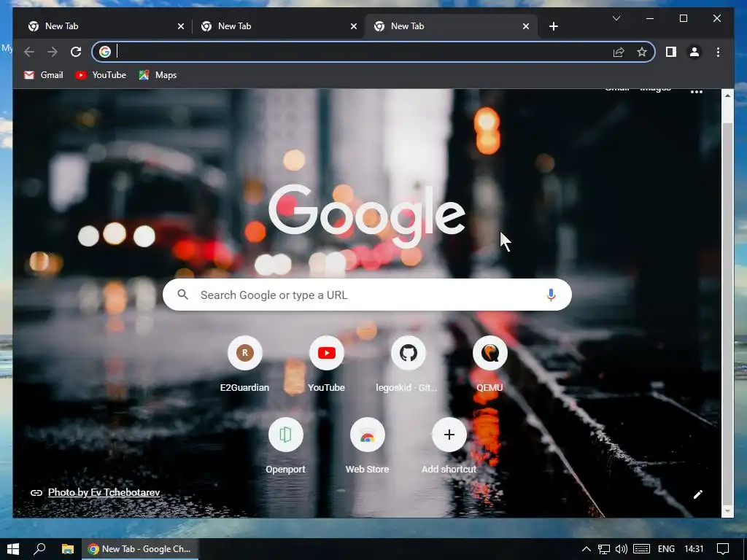Toggle the side panel icon

tap(671, 52)
